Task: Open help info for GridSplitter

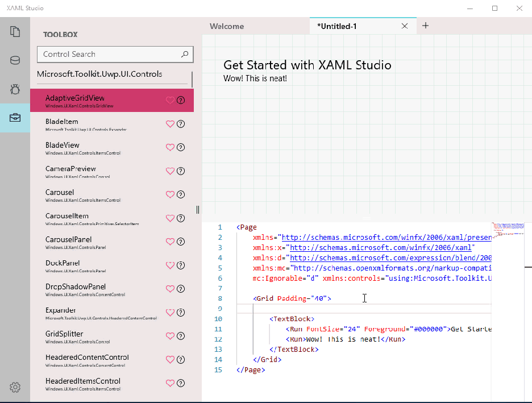Action: pyautogui.click(x=181, y=336)
